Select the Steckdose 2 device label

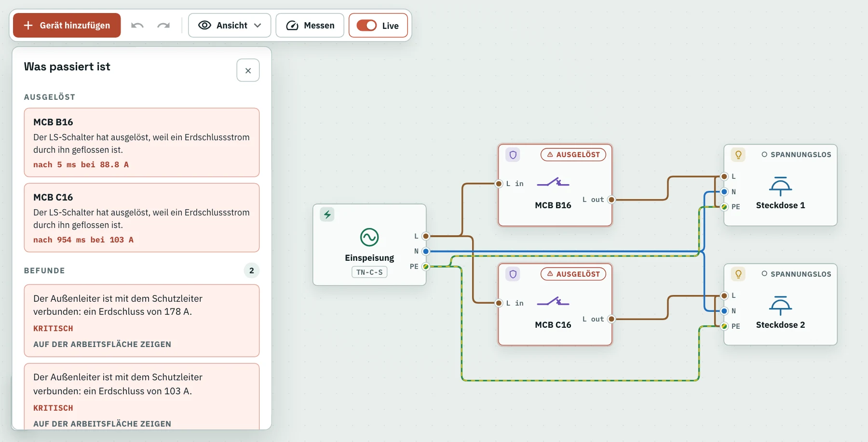pyautogui.click(x=780, y=325)
